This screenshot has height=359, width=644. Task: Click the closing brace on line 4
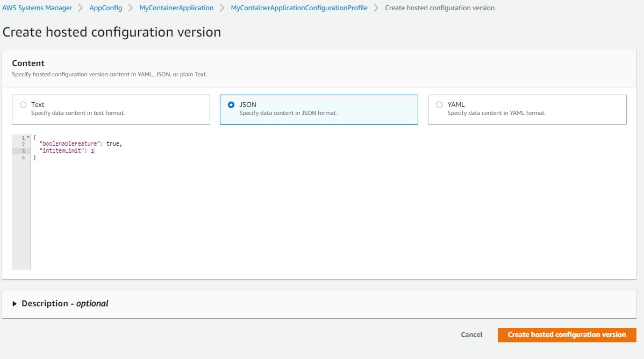click(x=34, y=157)
